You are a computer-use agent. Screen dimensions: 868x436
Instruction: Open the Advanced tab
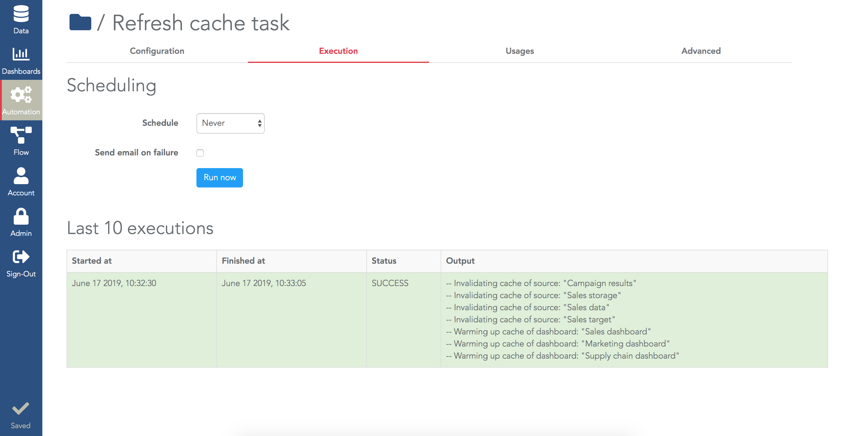(x=701, y=51)
